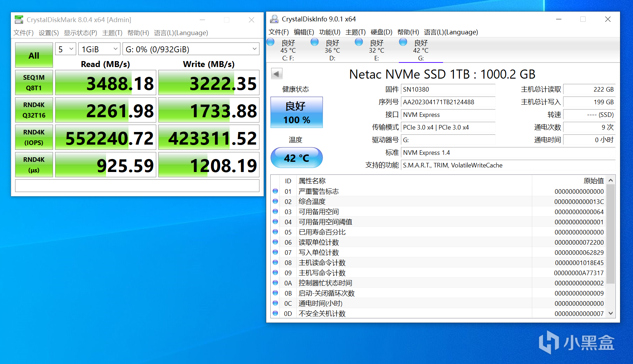Click the comment field below benchmark results

[x=137, y=186]
